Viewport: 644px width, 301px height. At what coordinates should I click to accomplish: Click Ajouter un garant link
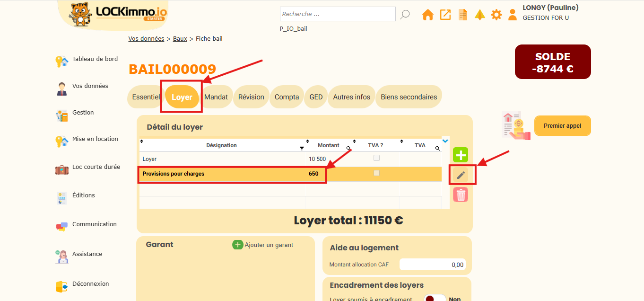pyautogui.click(x=269, y=245)
